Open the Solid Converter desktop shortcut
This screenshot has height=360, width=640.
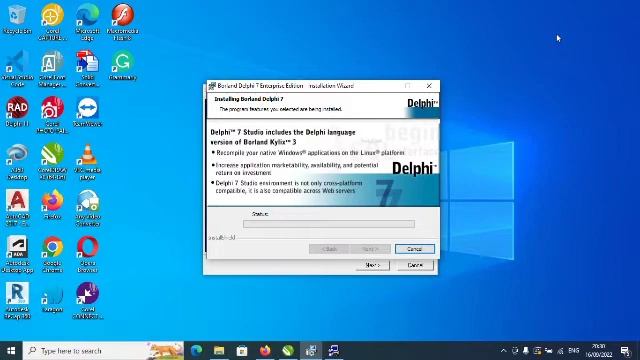[87, 68]
